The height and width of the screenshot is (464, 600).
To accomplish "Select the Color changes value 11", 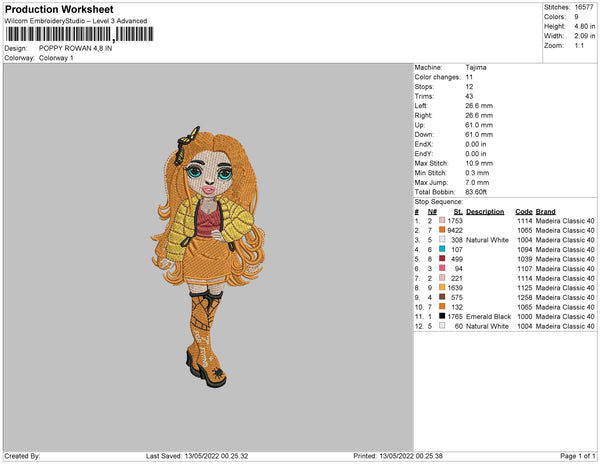I will tap(469, 77).
